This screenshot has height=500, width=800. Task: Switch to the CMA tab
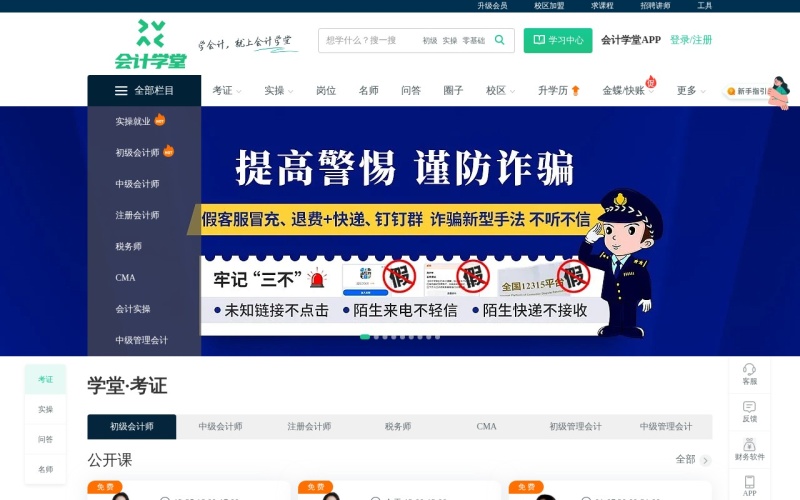[486, 427]
